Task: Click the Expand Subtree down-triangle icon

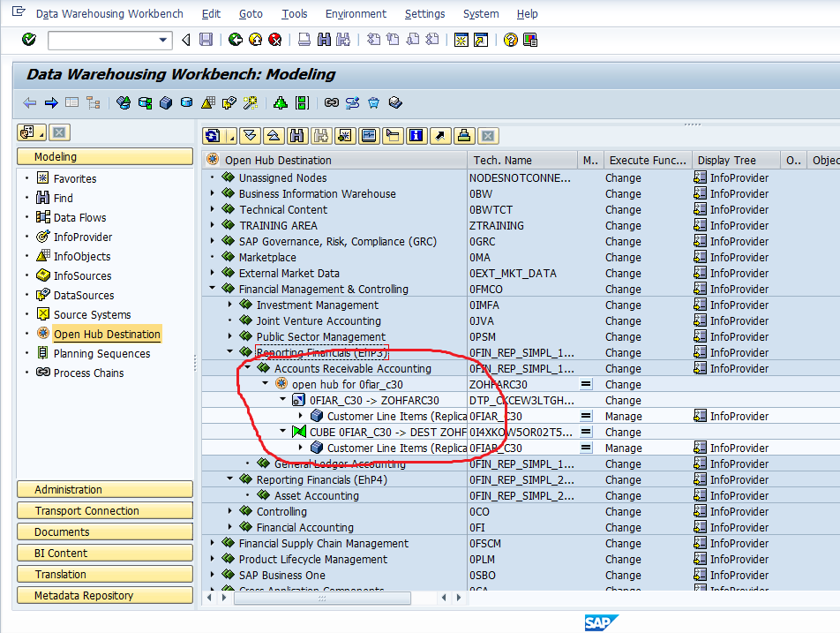Action: coord(250,136)
